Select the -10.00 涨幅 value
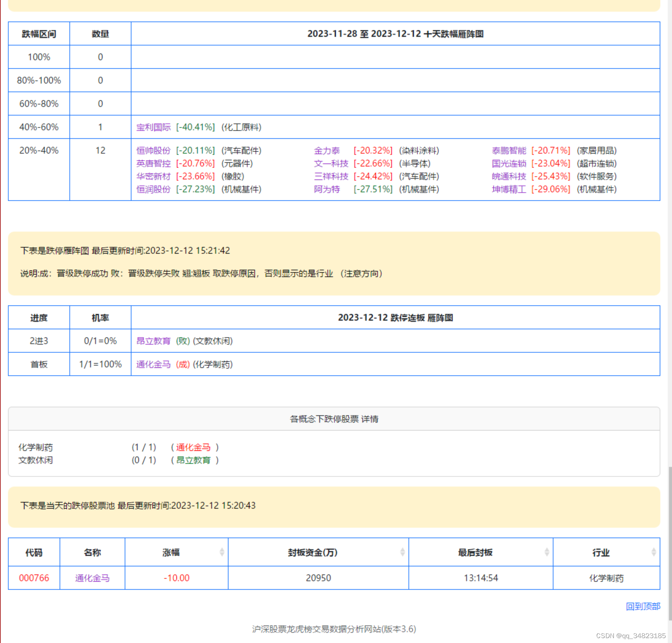The width and height of the screenshot is (672, 643). click(176, 578)
